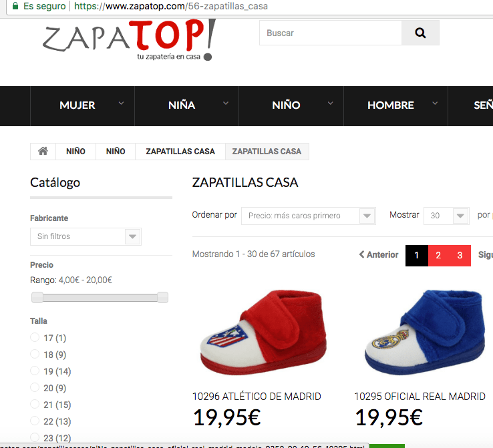Go to results page 2

[438, 256]
